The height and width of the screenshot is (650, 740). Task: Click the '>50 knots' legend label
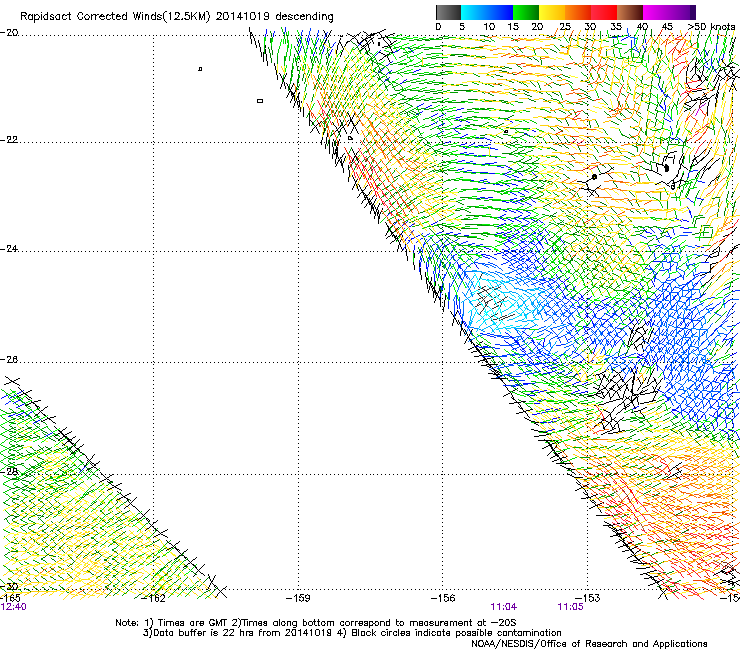click(x=711, y=27)
